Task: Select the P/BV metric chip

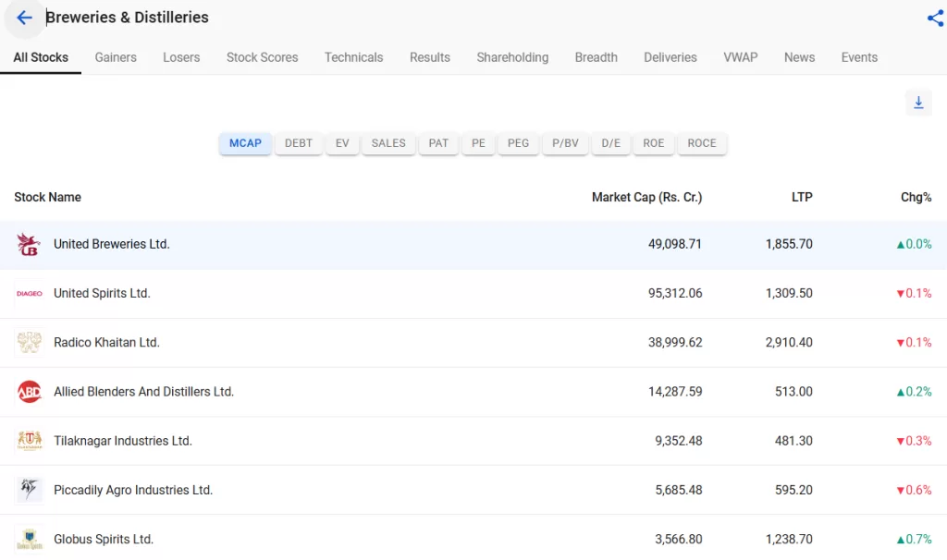Action: (565, 143)
